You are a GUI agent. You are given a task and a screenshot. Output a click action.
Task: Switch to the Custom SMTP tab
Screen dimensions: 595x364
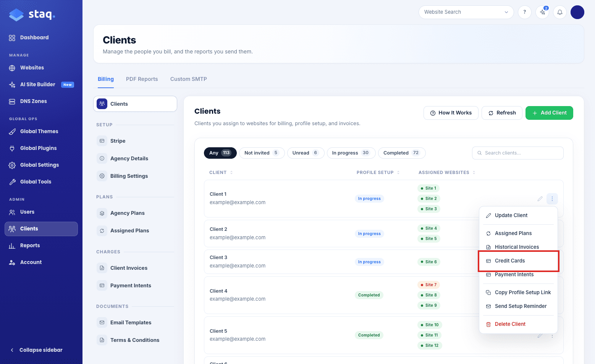pos(189,79)
